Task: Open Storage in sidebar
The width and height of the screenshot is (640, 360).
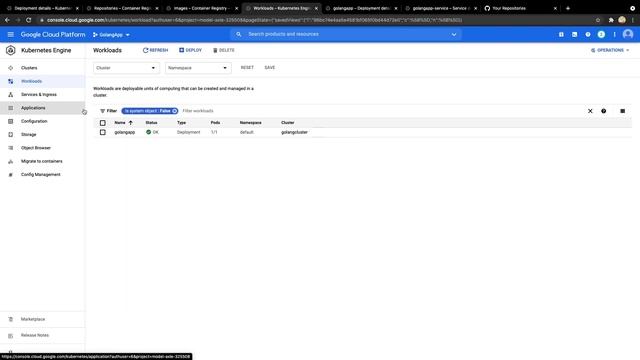Action: (x=42, y=134)
